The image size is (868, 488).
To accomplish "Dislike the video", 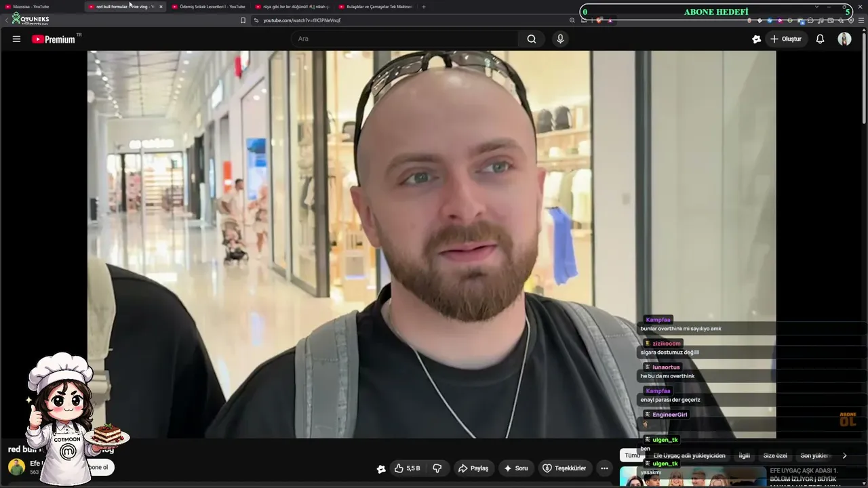I will 437,468.
